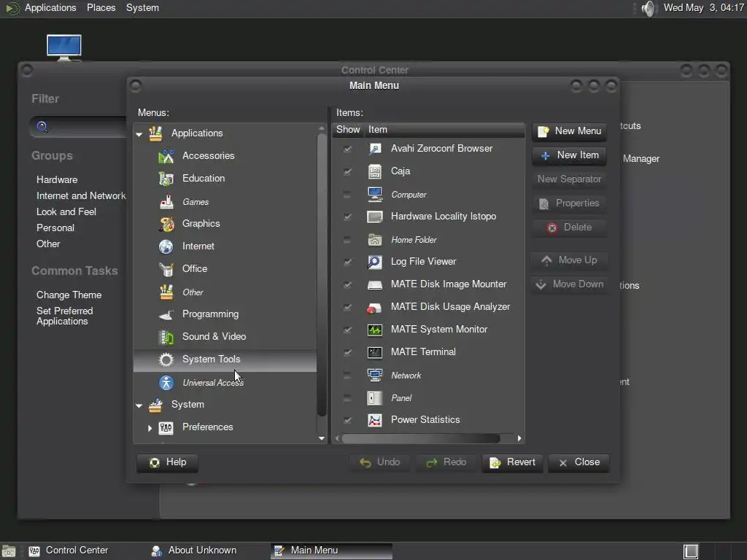Select System Tools in menus tree
This screenshot has width=747, height=560.
point(225,360)
